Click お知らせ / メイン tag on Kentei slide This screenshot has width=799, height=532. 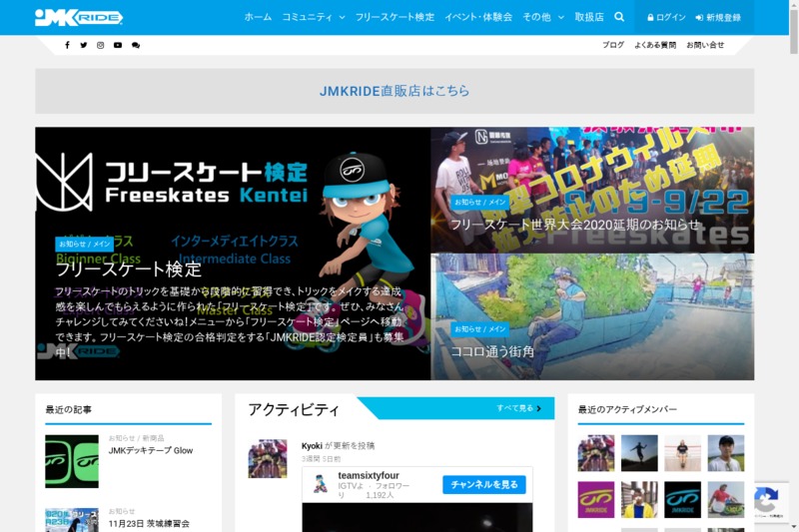[x=85, y=244]
